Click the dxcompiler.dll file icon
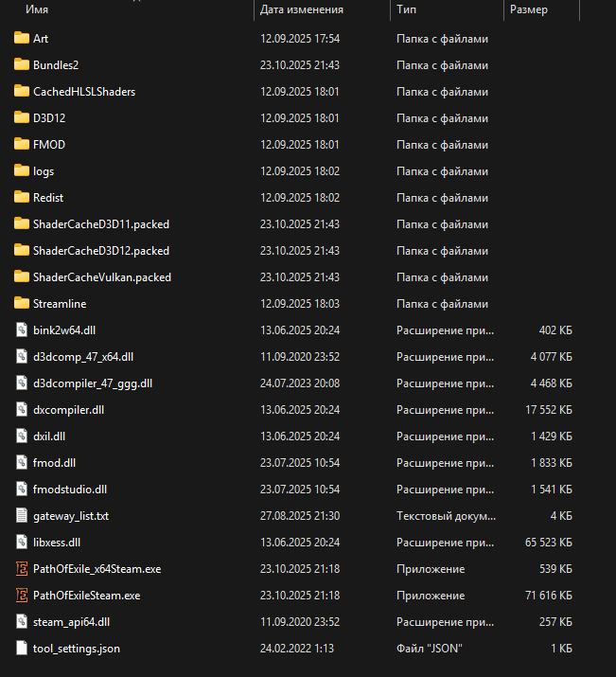The image size is (616, 677). pos(22,409)
